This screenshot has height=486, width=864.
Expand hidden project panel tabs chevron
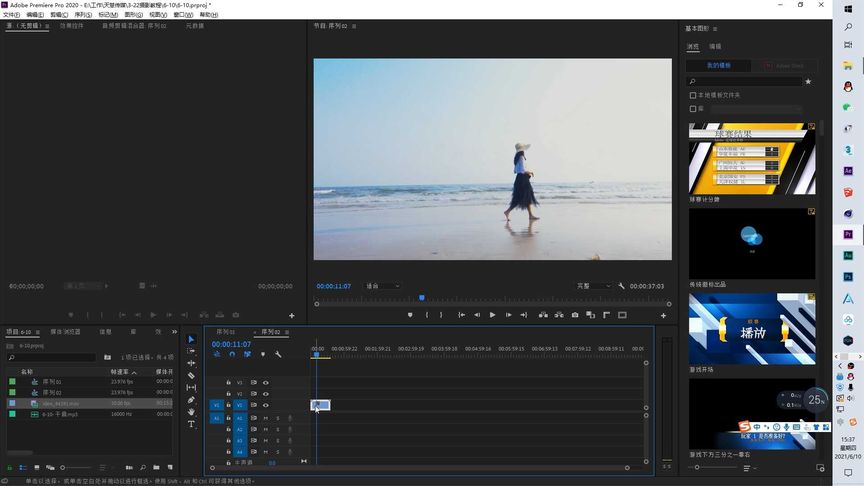pos(176,332)
